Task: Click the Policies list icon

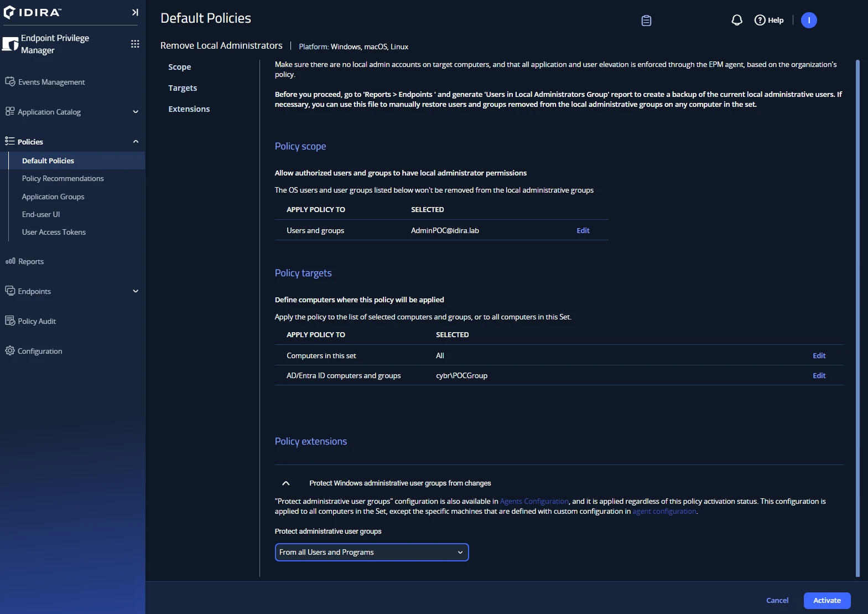Action: pos(10,141)
